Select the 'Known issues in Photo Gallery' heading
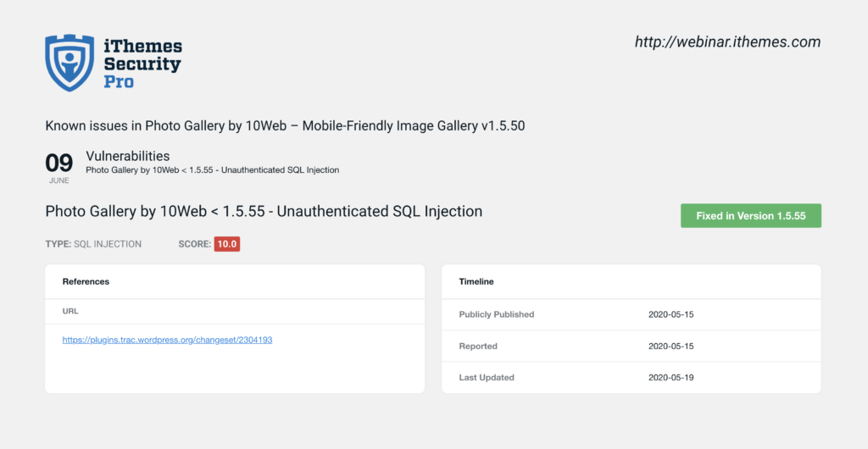This screenshot has height=449, width=868. point(285,126)
